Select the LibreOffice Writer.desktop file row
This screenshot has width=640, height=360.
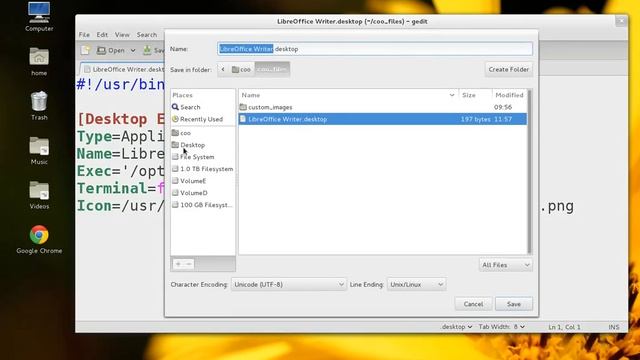point(382,119)
